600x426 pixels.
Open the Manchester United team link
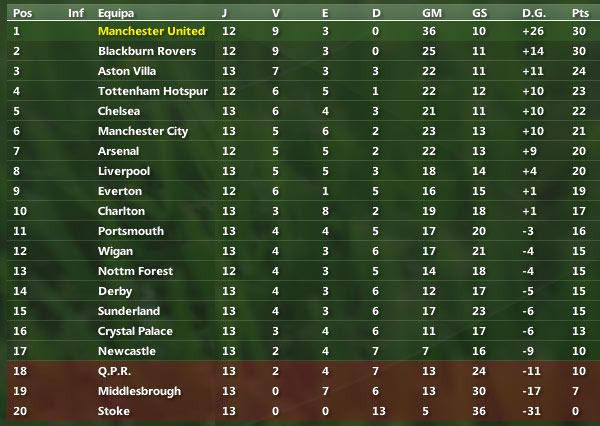pyautogui.click(x=151, y=31)
